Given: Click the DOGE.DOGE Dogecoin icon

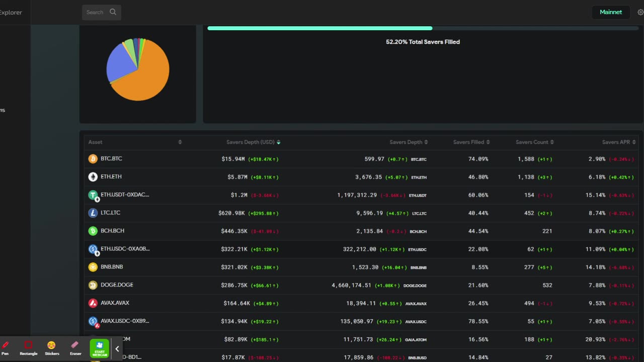Looking at the screenshot, I should tap(93, 286).
